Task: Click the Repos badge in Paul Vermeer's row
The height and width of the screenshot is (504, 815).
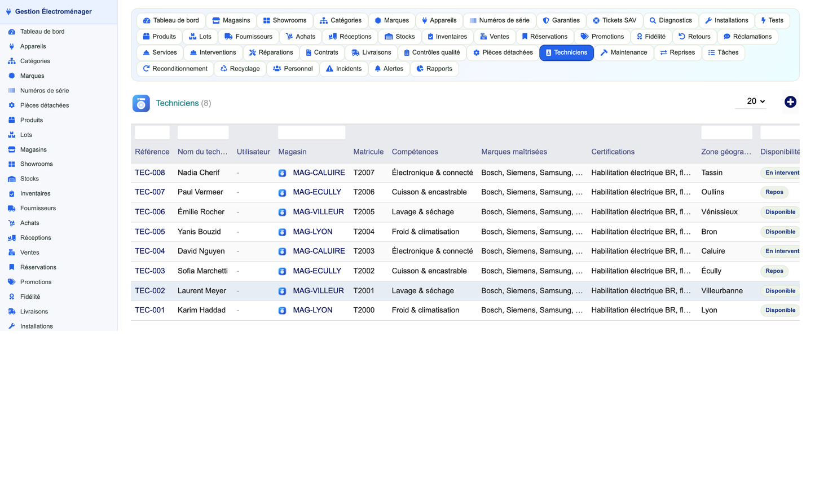Action: pyautogui.click(x=774, y=192)
